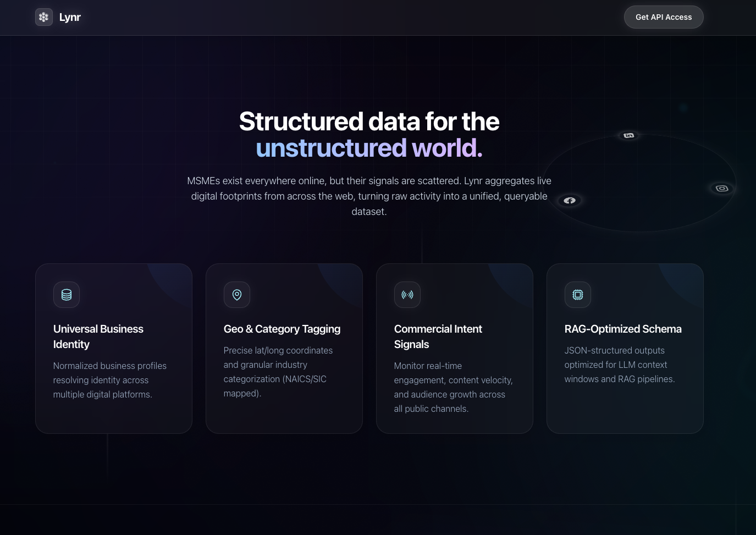Click the Lynr snowflake logo icon
Screen dimensions: 756x535
(44, 17)
